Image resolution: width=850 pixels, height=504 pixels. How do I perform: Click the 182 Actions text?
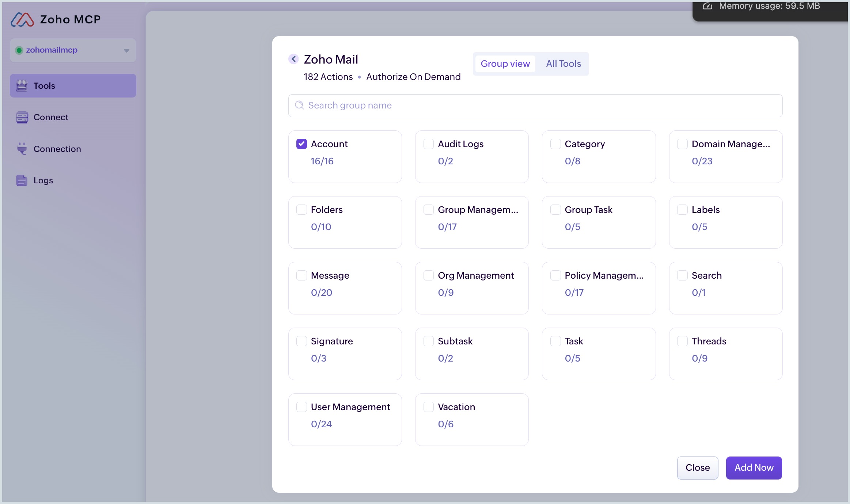click(x=328, y=77)
